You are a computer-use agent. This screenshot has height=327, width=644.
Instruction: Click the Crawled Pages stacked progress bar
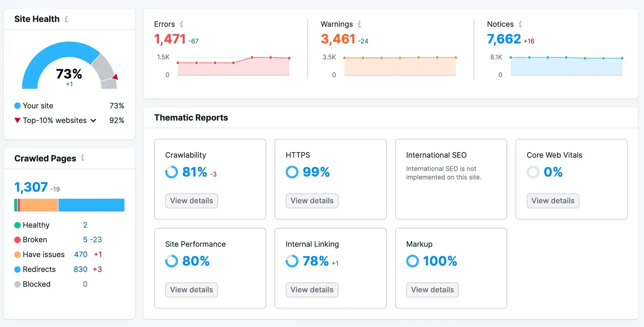(69, 205)
